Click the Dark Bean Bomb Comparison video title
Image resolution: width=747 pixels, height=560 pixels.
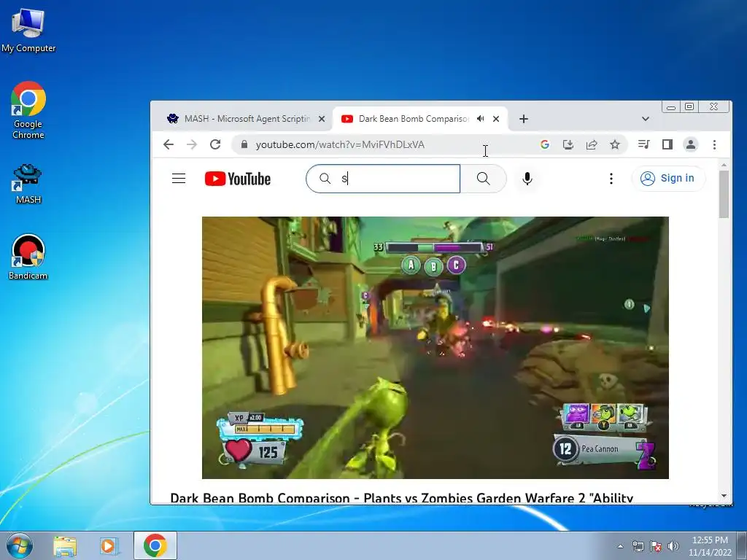[402, 497]
